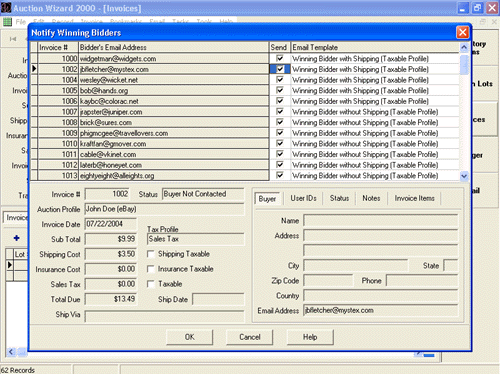The image size is (500, 374).
Task: Click the Phone input field
Action: [x=422, y=281]
